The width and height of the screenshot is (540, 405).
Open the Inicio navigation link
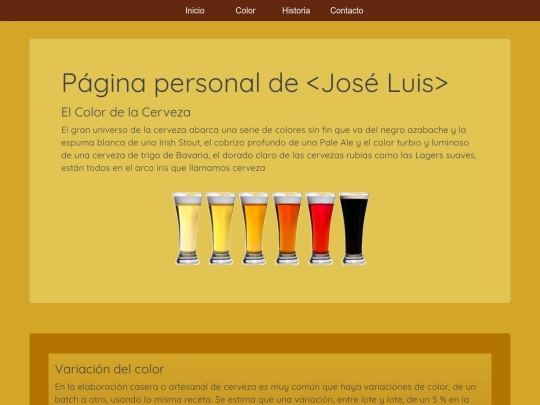(x=195, y=11)
